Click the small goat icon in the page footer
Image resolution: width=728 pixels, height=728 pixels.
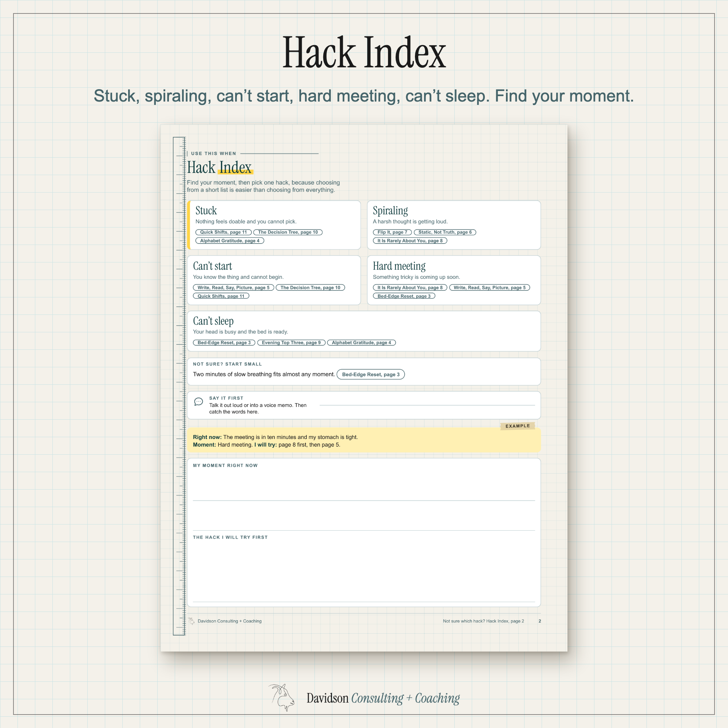click(191, 621)
